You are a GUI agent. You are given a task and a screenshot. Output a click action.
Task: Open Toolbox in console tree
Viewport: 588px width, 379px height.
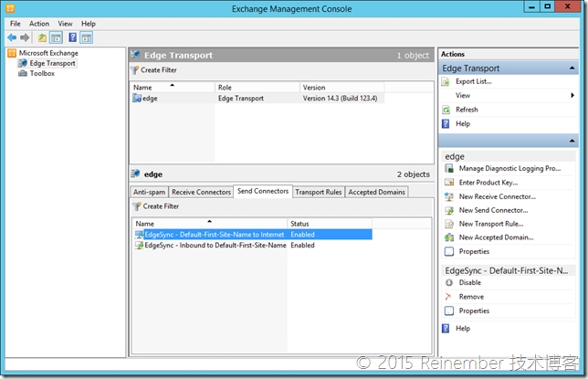coord(42,73)
